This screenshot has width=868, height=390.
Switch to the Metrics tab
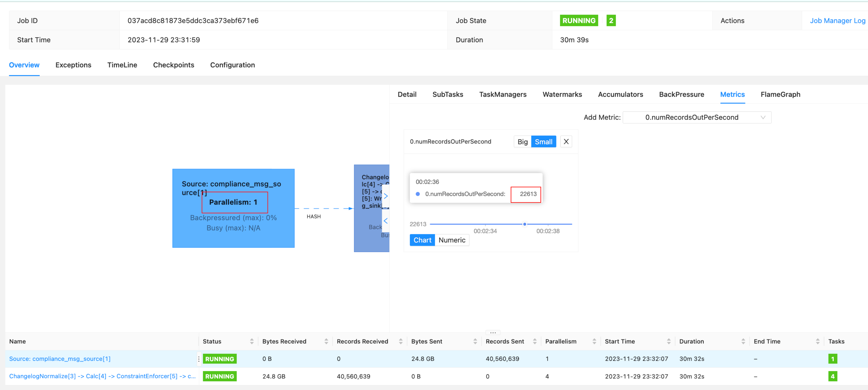732,94
